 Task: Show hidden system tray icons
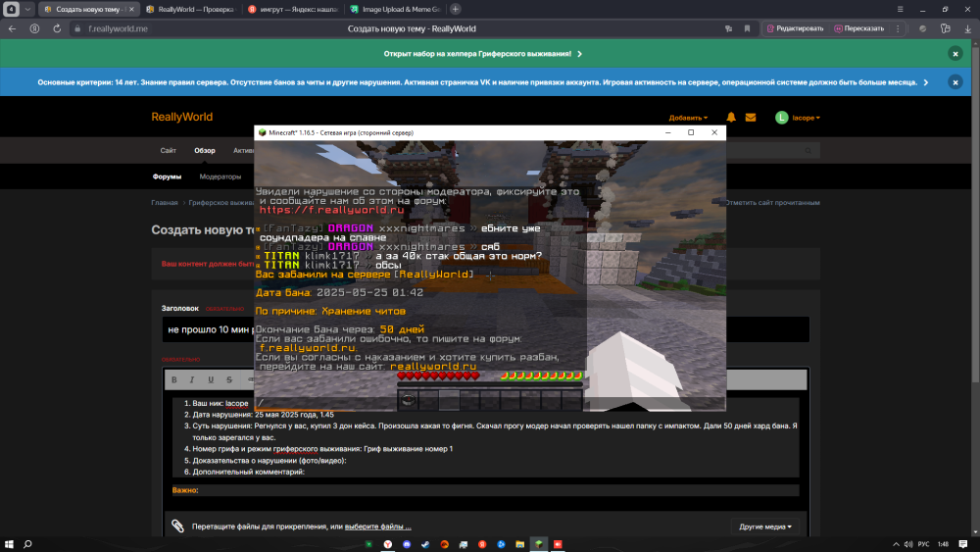(x=896, y=544)
